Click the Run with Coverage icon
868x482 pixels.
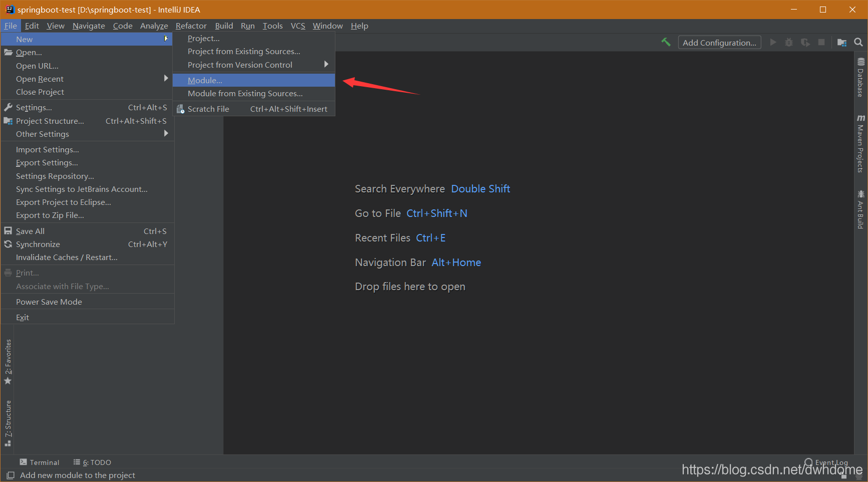pyautogui.click(x=805, y=42)
